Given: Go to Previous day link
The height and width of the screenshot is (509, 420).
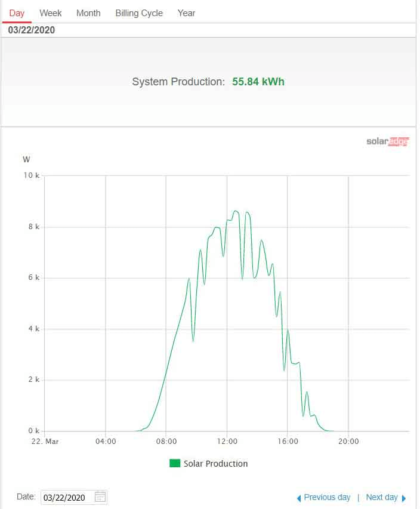Looking at the screenshot, I should point(327,497).
